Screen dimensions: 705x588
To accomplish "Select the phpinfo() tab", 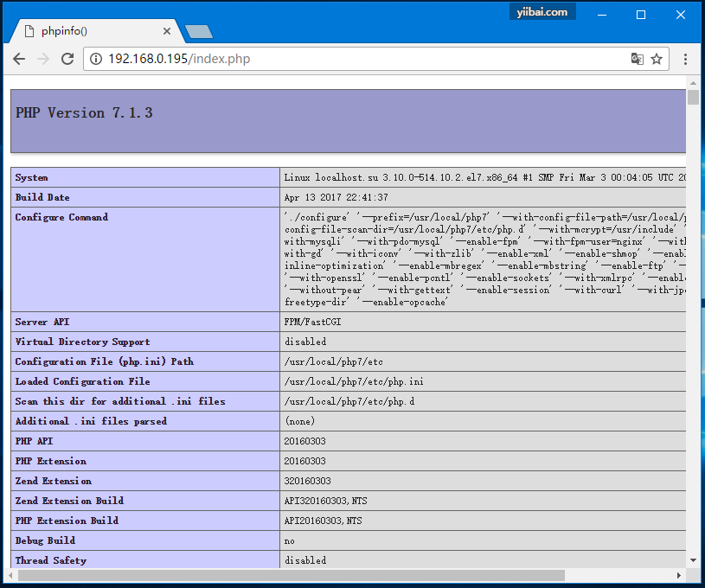I will click(x=95, y=31).
